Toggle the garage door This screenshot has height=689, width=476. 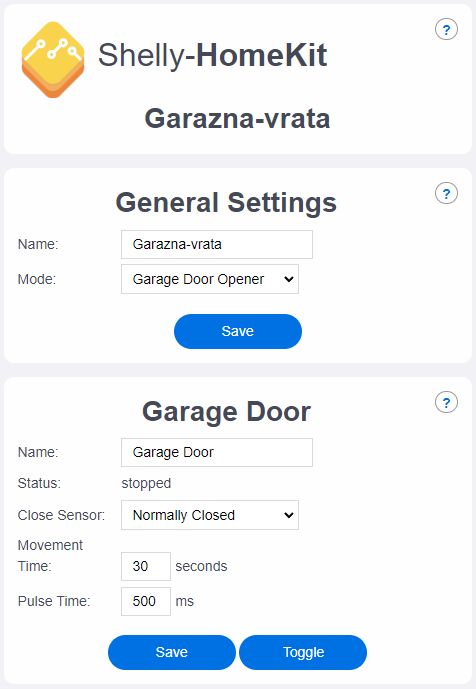coord(303,652)
